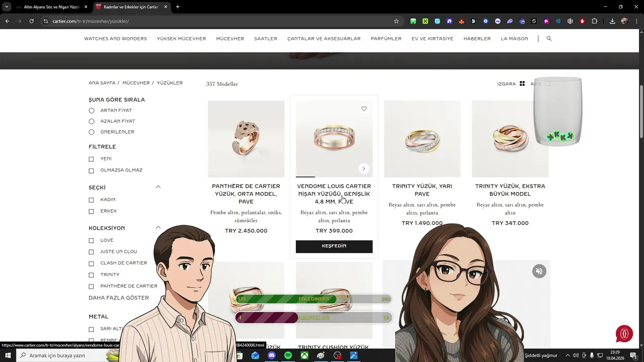Check the Yeni filter checkbox

point(91,159)
